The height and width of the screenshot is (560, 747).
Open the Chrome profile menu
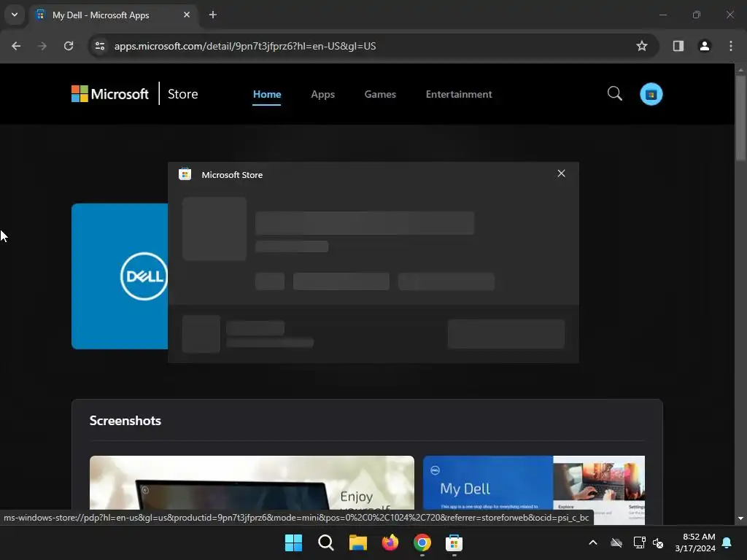(705, 46)
